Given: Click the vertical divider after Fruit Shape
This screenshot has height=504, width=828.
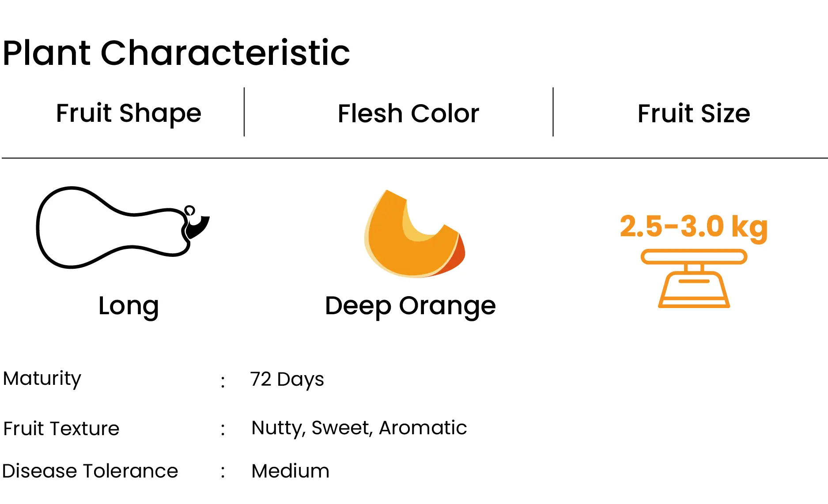Looking at the screenshot, I should tap(244, 112).
